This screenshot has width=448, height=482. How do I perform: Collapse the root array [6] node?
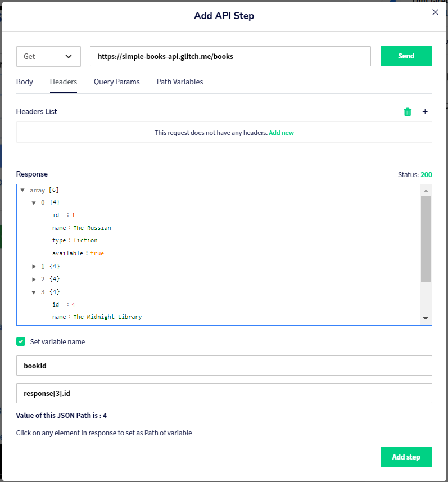[22, 190]
